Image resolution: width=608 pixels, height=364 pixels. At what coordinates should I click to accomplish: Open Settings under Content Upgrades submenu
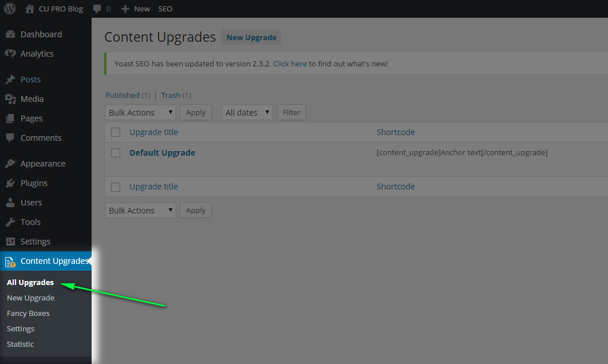point(21,329)
